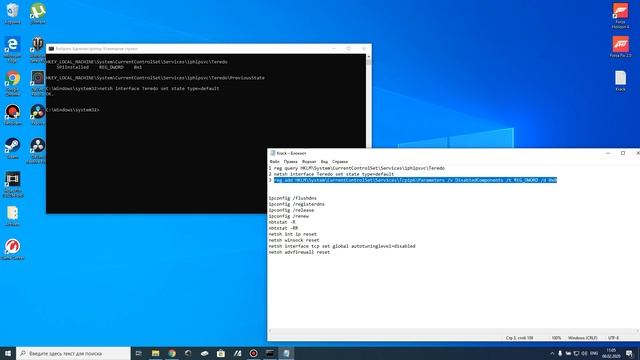Open the Forza Fix 2.0 desktop shortcut
The height and width of the screenshot is (360, 640).
tap(620, 47)
